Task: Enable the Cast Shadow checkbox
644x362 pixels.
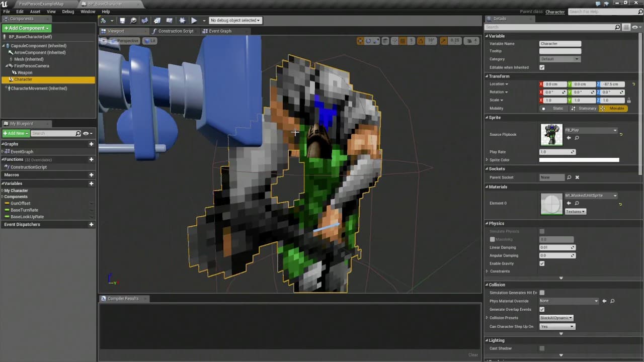Action: (542, 348)
